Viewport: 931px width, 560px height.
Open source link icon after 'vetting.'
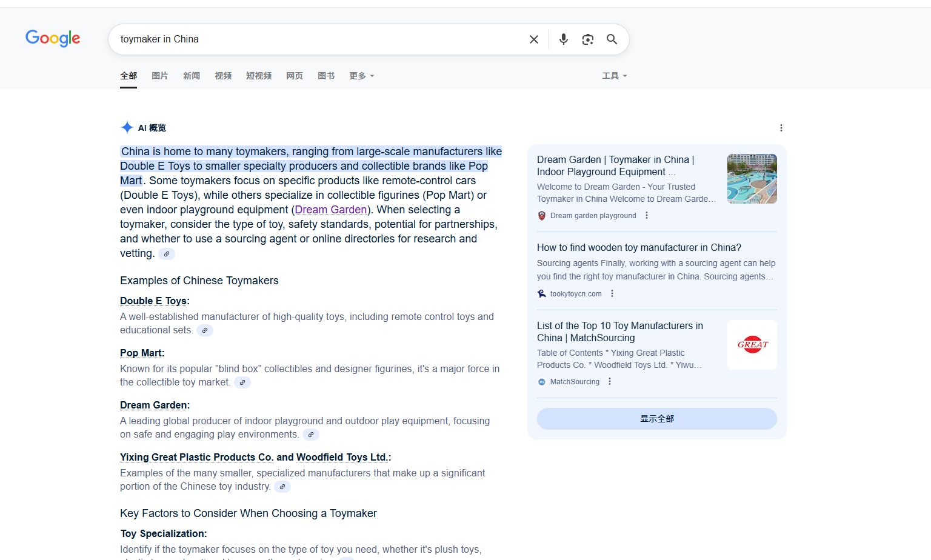coord(167,254)
